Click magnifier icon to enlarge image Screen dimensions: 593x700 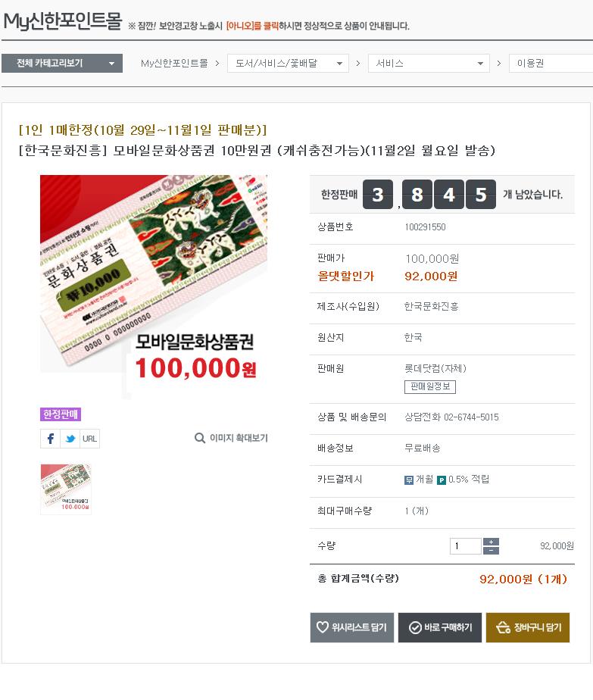coord(200,438)
